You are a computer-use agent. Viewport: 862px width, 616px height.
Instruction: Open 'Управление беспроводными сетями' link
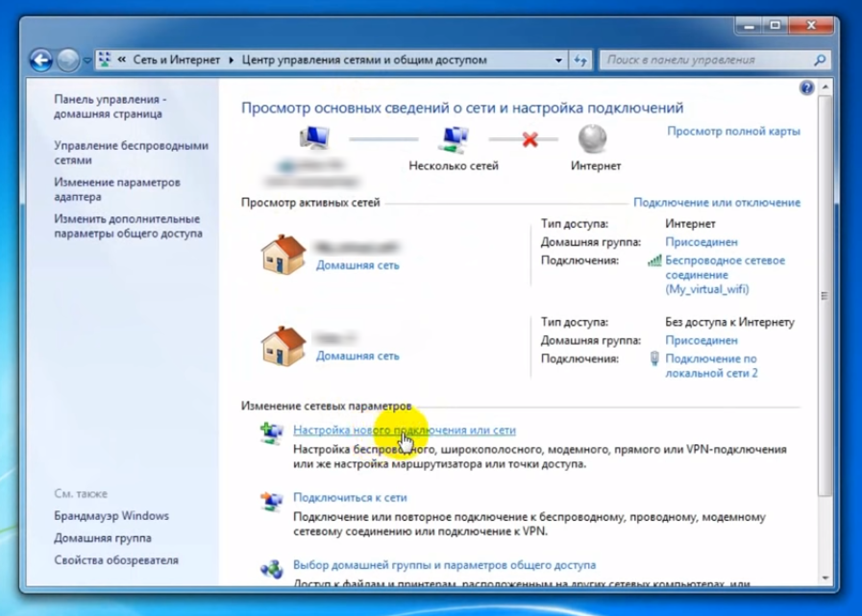tap(131, 153)
